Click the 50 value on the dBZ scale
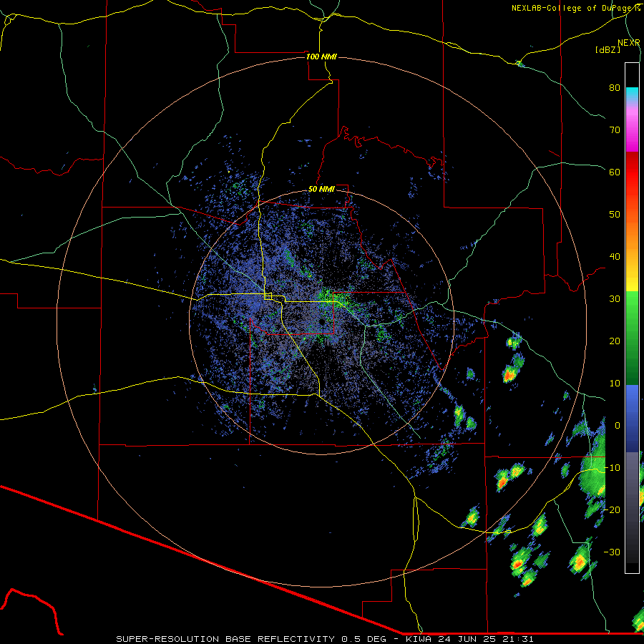Viewport: 644px width, 644px height. 615,215
